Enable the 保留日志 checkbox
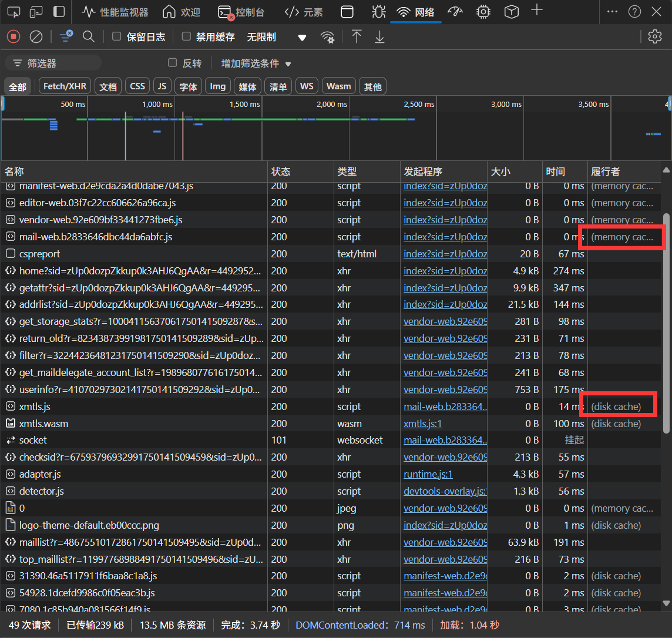Screen dimensions: 672x638 pos(116,36)
